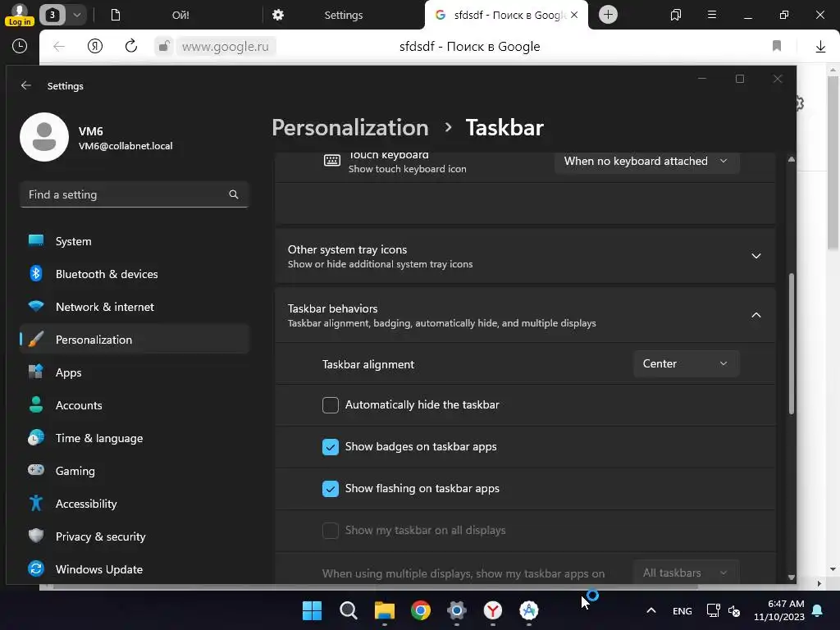Click ENG language indicator
Image resolution: width=840 pixels, height=630 pixels.
682,610
